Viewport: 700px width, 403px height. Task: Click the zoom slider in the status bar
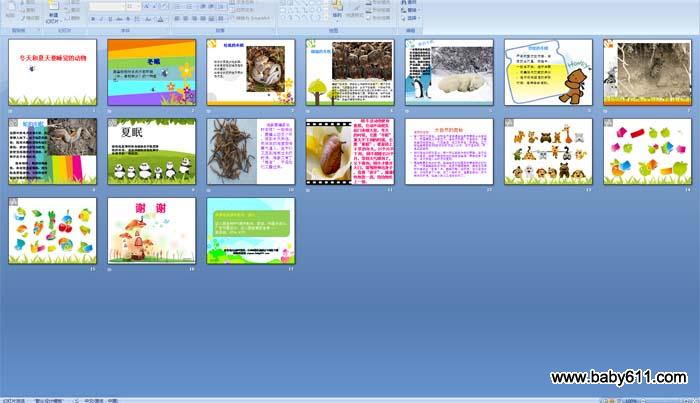[x=665, y=399]
